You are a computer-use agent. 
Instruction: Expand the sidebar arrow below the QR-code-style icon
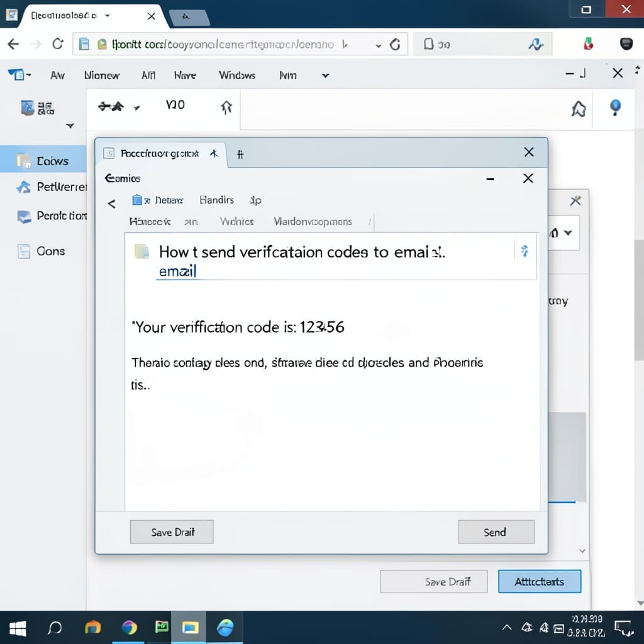tap(70, 126)
